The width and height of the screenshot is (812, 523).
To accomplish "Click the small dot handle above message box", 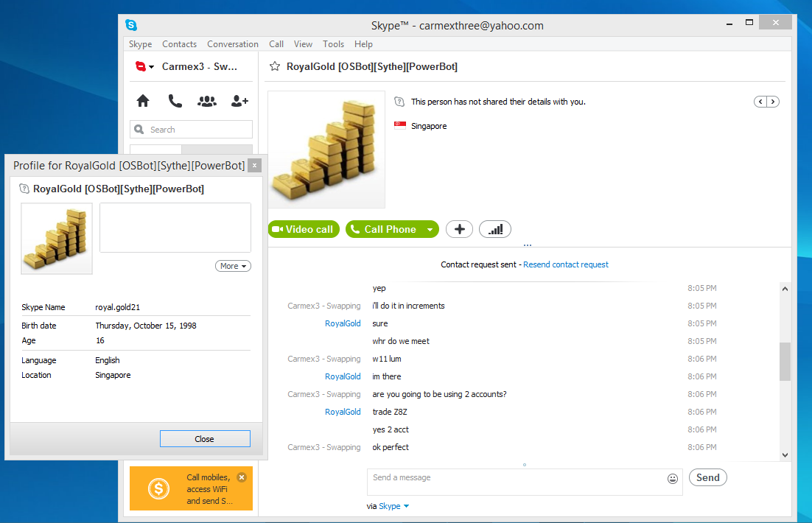I will [525, 465].
